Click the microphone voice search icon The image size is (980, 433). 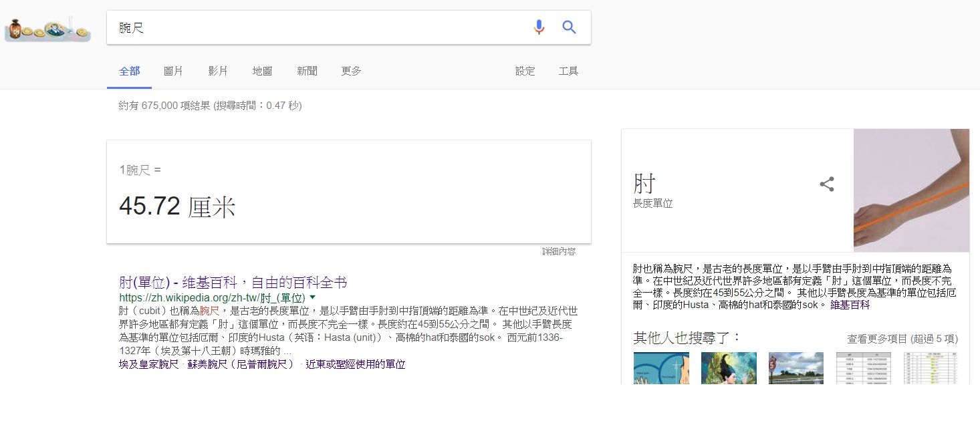point(539,27)
